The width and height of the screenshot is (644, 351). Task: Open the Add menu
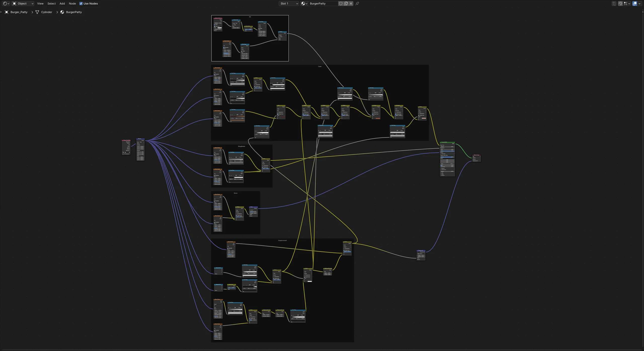(x=62, y=4)
